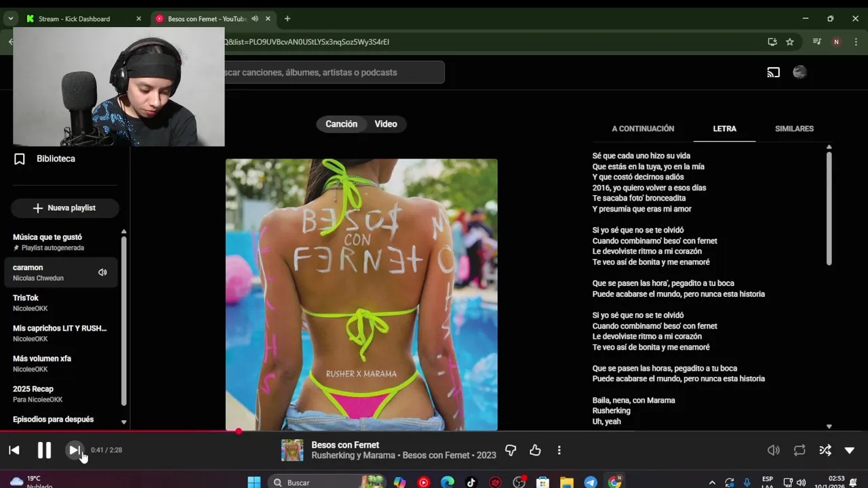Open TikTok from the taskbar
Viewport: 868px width, 488px height.
[x=471, y=483]
